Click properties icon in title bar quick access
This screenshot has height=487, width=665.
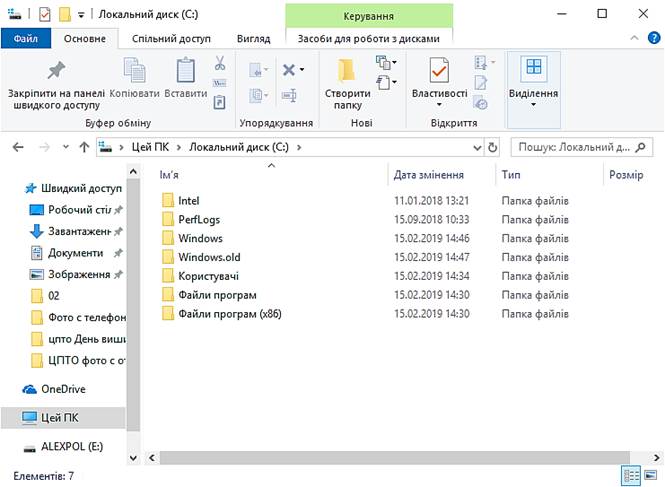click(45, 14)
